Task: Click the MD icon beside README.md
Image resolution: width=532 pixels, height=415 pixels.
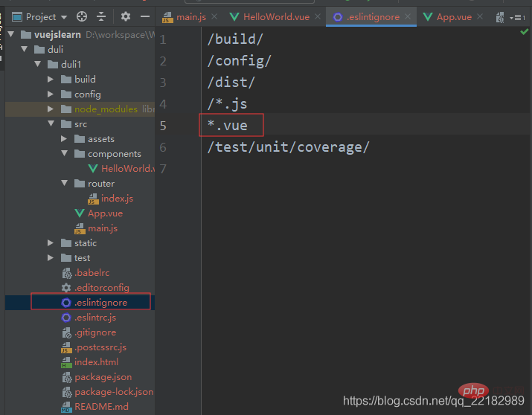Action: tap(66, 407)
